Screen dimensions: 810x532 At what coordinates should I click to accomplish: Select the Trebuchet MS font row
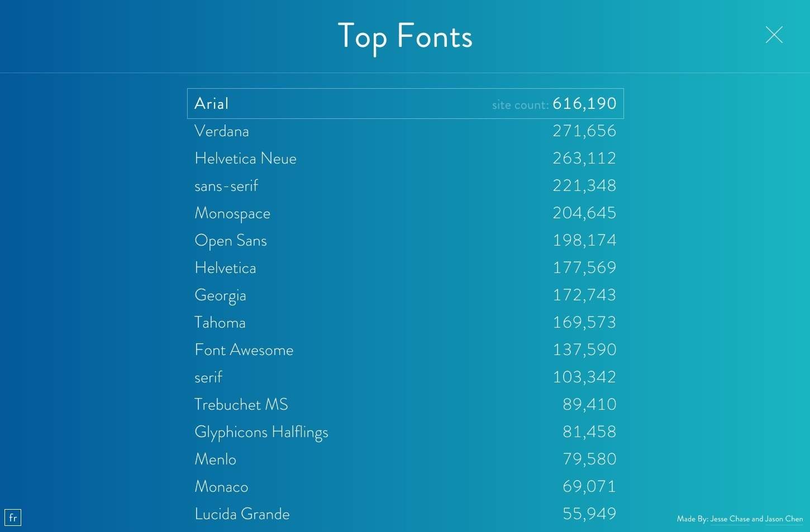click(x=405, y=404)
